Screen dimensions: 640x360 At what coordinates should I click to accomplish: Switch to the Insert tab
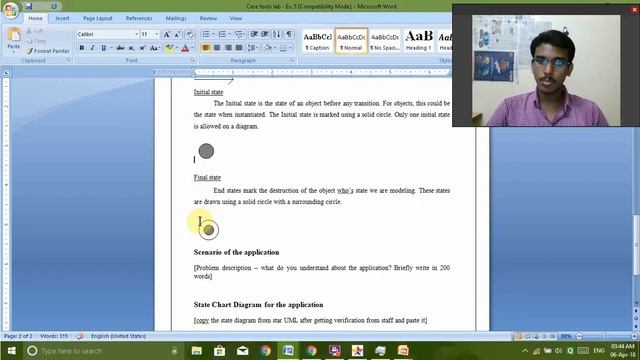click(x=62, y=18)
